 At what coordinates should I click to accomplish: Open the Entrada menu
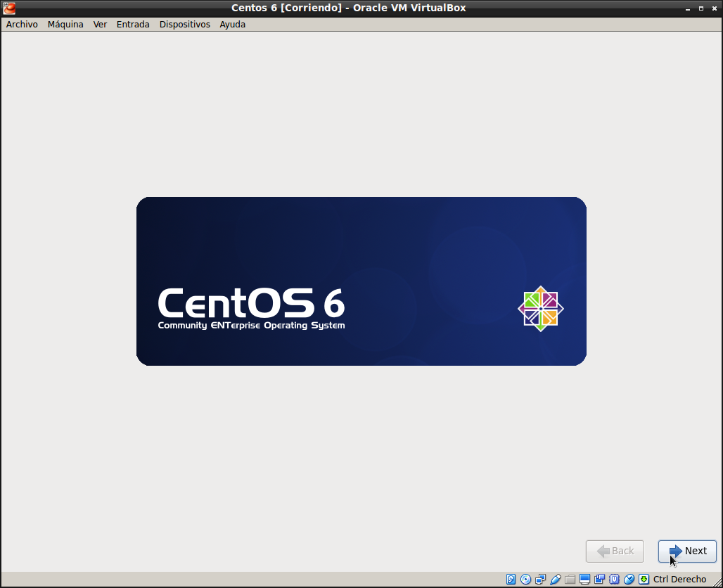coord(133,24)
